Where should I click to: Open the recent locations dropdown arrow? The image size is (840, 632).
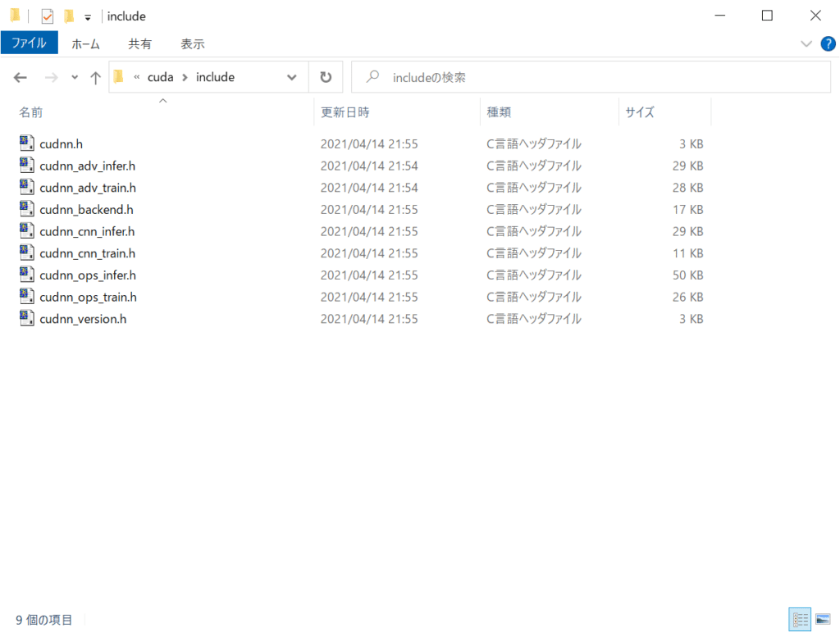click(x=75, y=77)
